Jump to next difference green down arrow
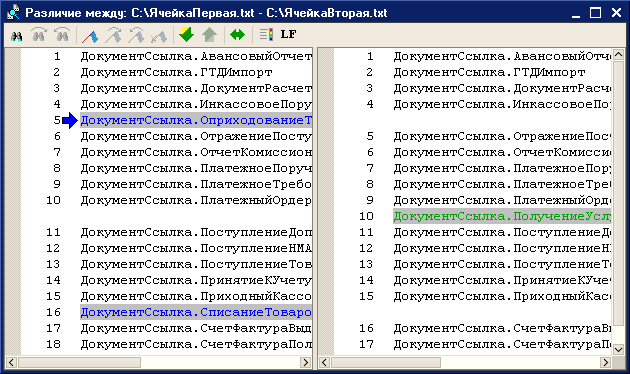This screenshot has height=374, width=630. click(x=186, y=35)
